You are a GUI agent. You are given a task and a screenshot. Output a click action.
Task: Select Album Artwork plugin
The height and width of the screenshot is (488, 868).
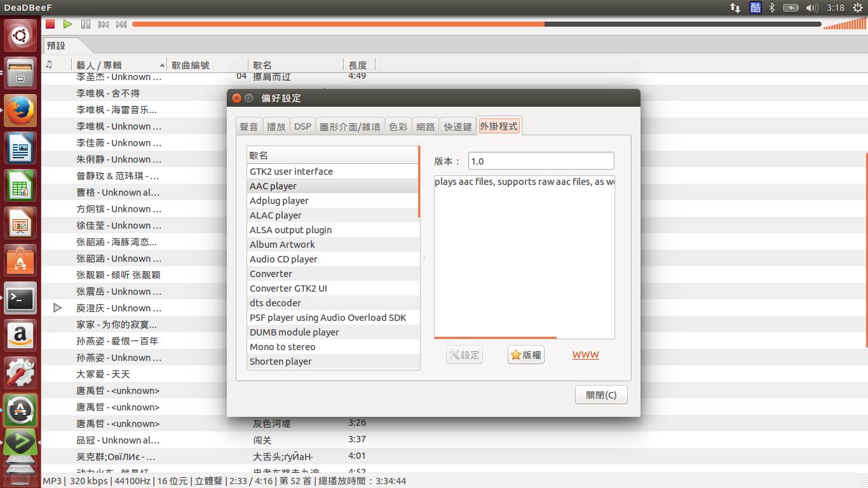(333, 245)
